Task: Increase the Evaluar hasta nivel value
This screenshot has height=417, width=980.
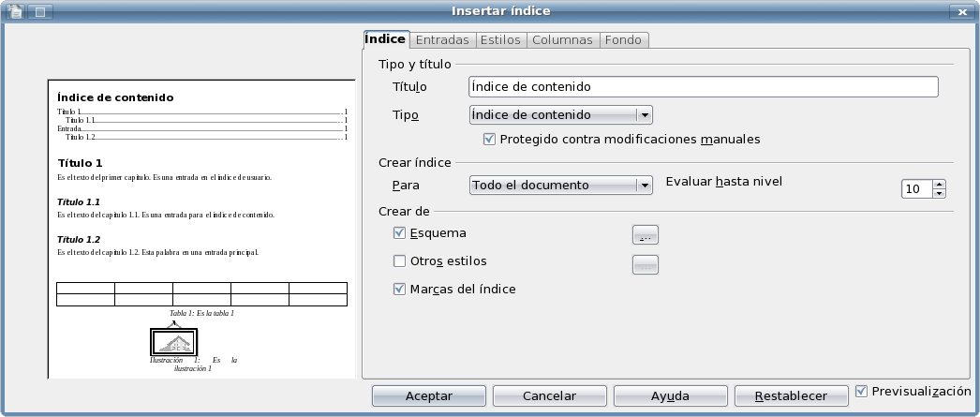Action: click(x=939, y=184)
